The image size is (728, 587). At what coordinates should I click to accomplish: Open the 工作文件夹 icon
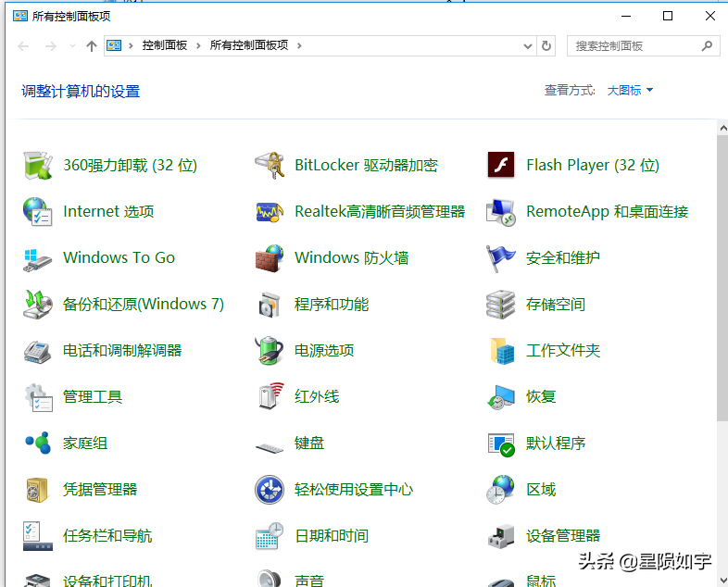click(502, 351)
